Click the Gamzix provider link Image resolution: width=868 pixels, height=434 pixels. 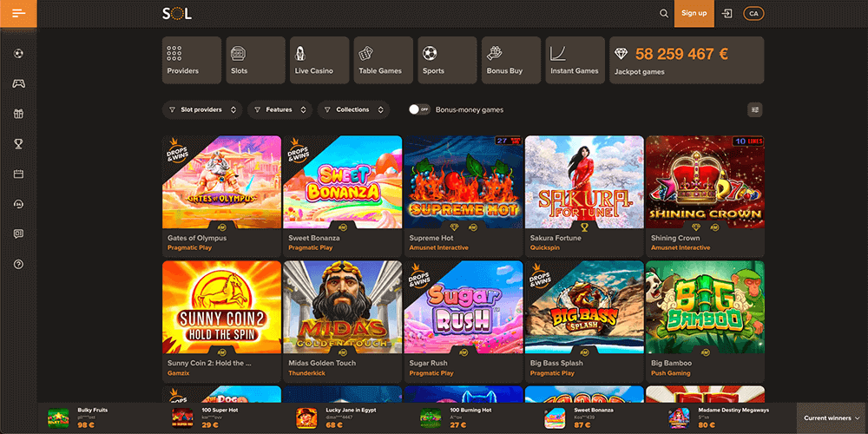pos(178,373)
